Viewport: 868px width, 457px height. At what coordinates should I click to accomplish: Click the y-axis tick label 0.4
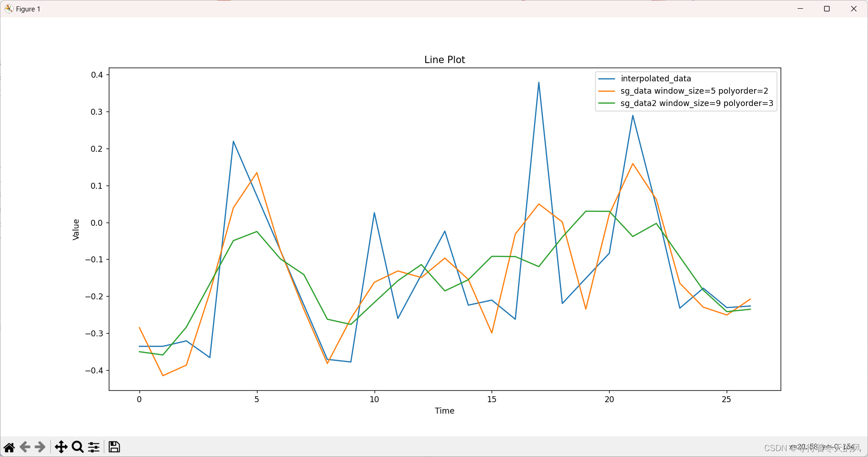(97, 75)
